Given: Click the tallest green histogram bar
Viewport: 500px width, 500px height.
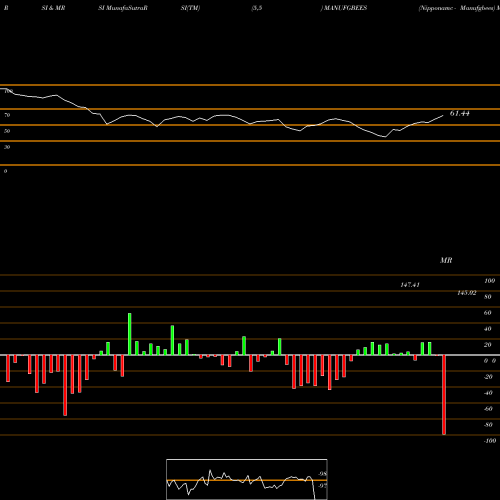Looking at the screenshot, I should [130, 334].
